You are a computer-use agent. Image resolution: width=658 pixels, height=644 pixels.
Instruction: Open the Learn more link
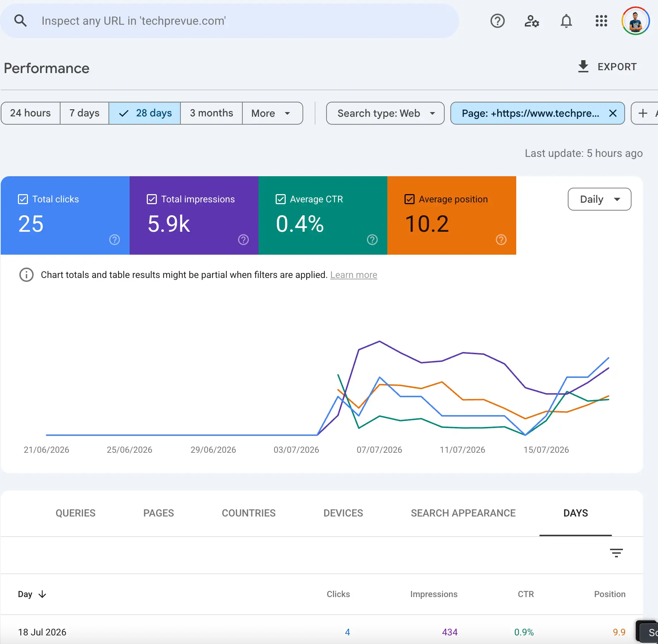click(x=354, y=275)
